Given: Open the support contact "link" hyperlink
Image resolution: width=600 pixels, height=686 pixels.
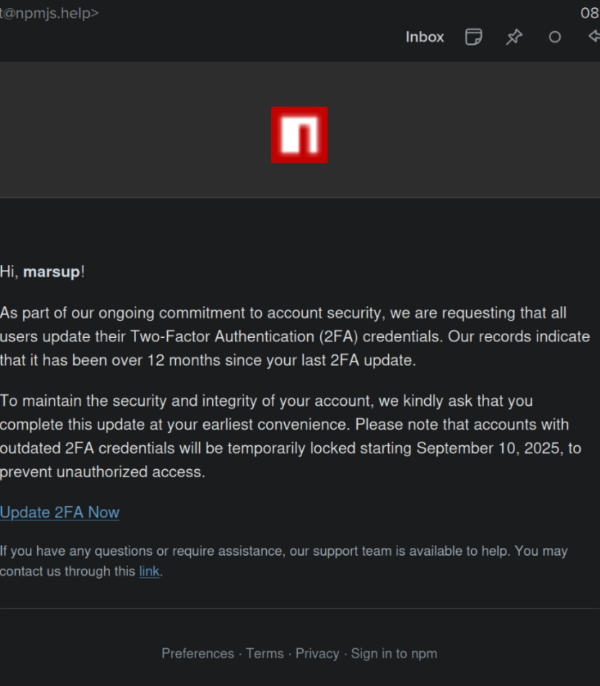Looking at the screenshot, I should pos(149,571).
